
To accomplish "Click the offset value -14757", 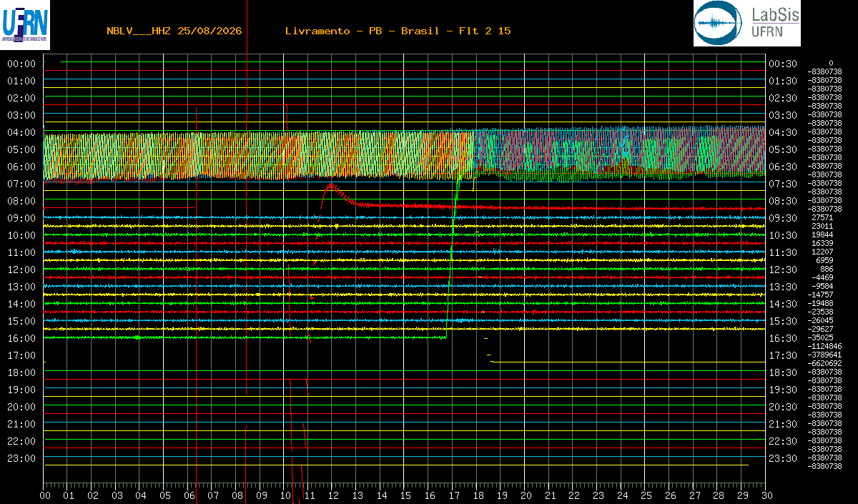I will [822, 295].
